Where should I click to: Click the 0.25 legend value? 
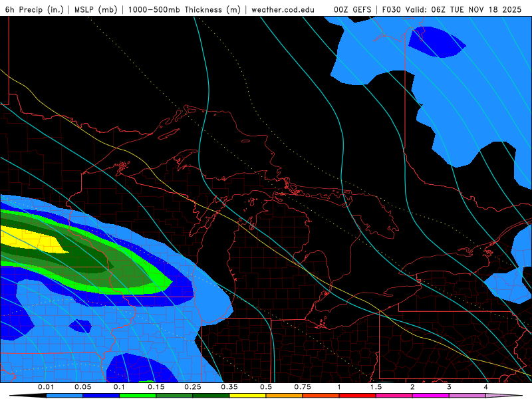click(193, 387)
